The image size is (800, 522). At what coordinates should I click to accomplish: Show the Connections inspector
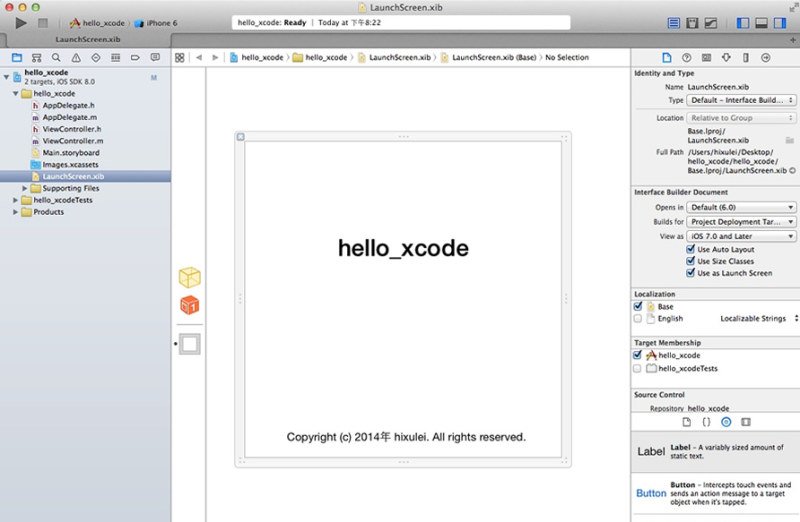[766, 58]
